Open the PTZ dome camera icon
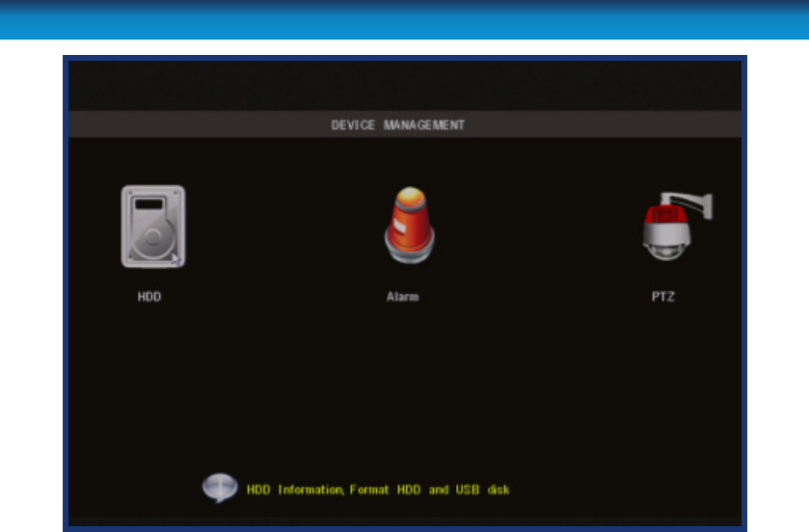 (677, 226)
